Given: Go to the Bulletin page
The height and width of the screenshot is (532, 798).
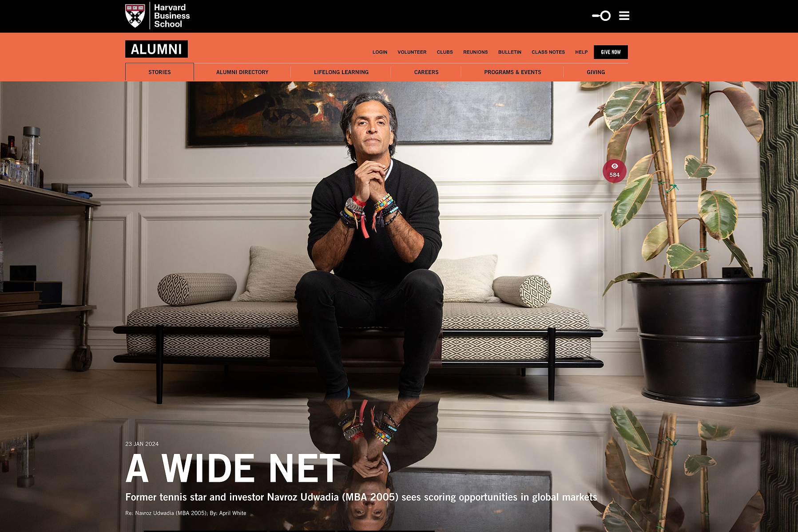Looking at the screenshot, I should (x=509, y=52).
